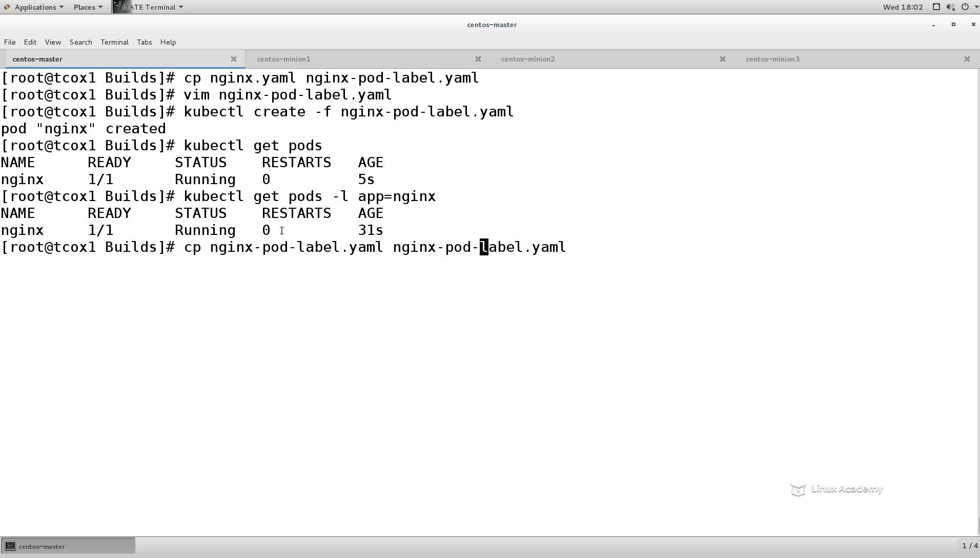
Task: Open the Edit menu
Action: pyautogui.click(x=30, y=42)
